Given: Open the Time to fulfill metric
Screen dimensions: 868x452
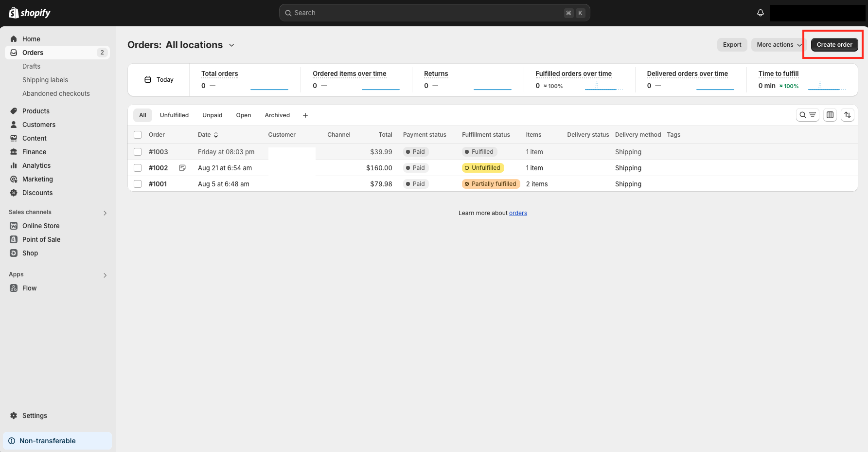Looking at the screenshot, I should (802, 80).
